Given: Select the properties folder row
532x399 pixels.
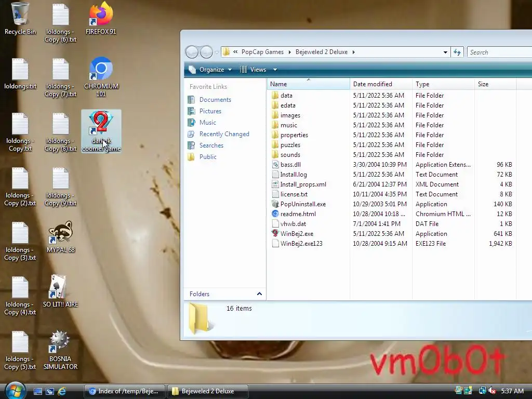Looking at the screenshot, I should (392, 135).
